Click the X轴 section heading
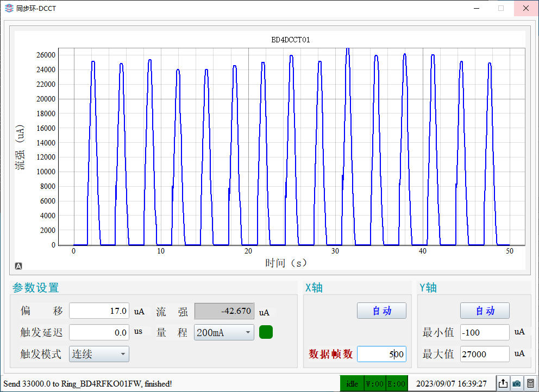Image resolution: width=539 pixels, height=392 pixels. (x=314, y=288)
